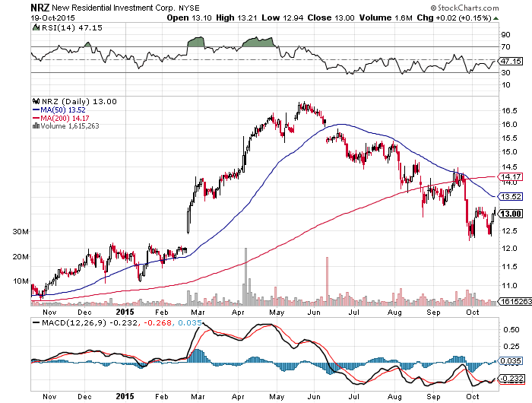Click the 47.15 RSI value tag
The height and width of the screenshot is (403, 532).
(510, 62)
